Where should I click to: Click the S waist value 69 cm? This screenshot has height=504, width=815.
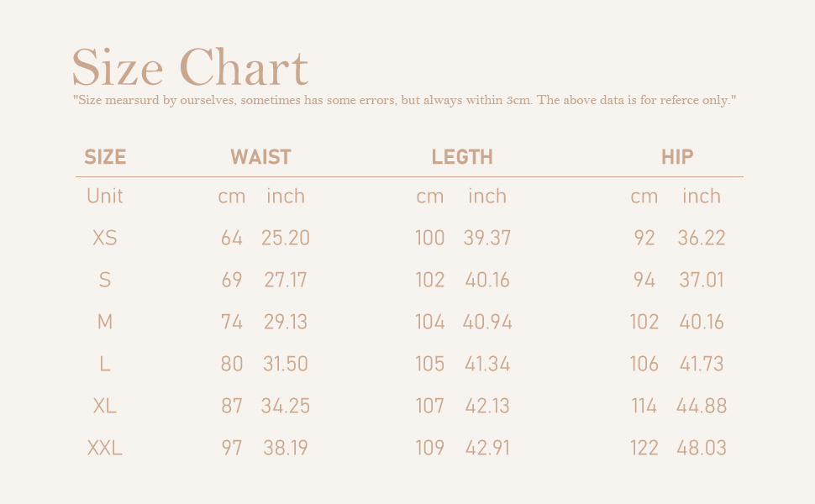[231, 280]
